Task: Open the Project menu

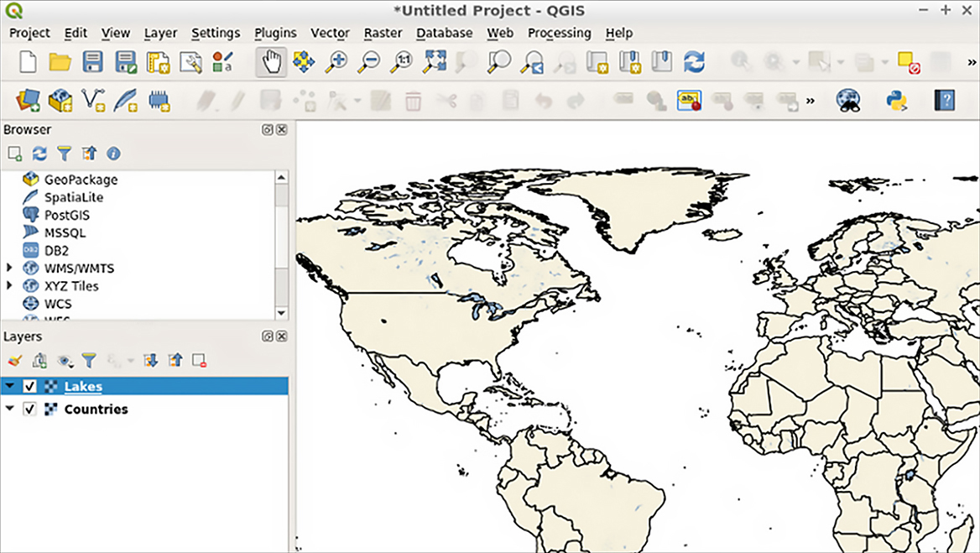Action: coord(29,33)
